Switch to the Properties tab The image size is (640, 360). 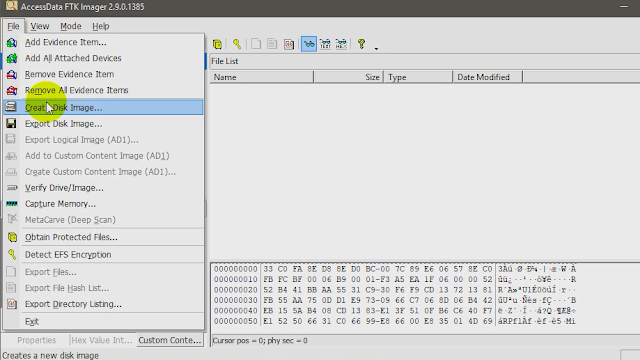(x=36, y=340)
